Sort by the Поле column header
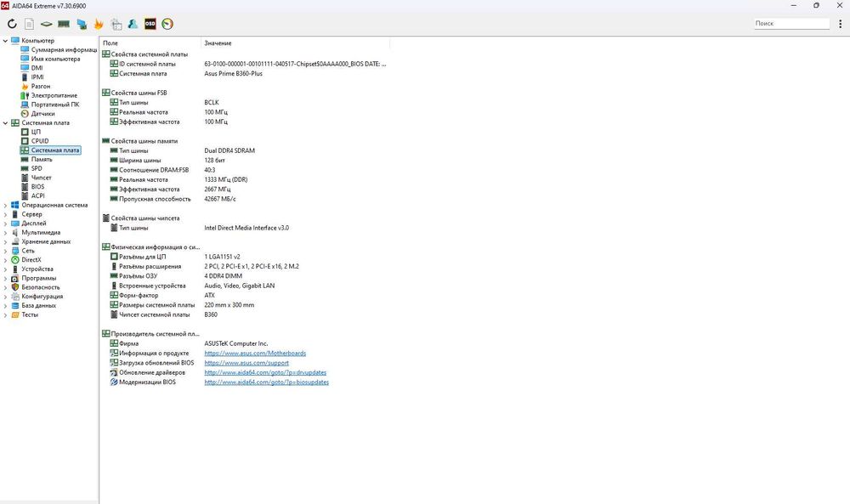This screenshot has width=850, height=504. point(150,42)
